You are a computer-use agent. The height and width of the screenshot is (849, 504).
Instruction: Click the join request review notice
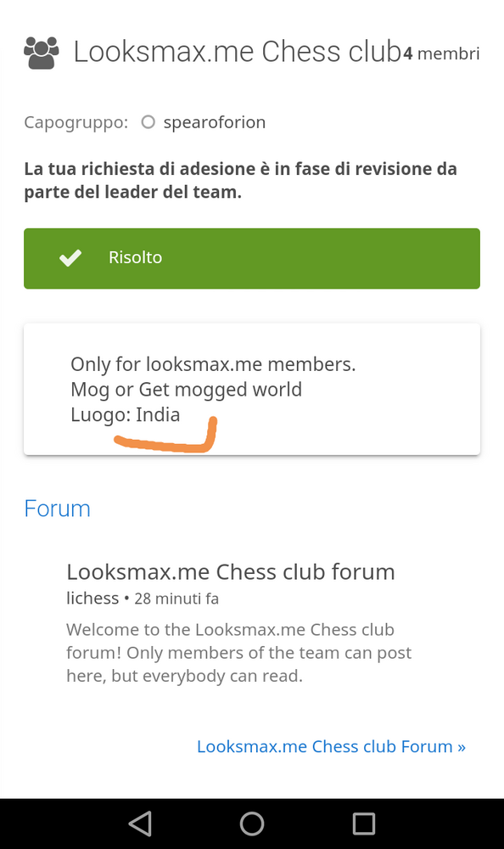pos(240,180)
